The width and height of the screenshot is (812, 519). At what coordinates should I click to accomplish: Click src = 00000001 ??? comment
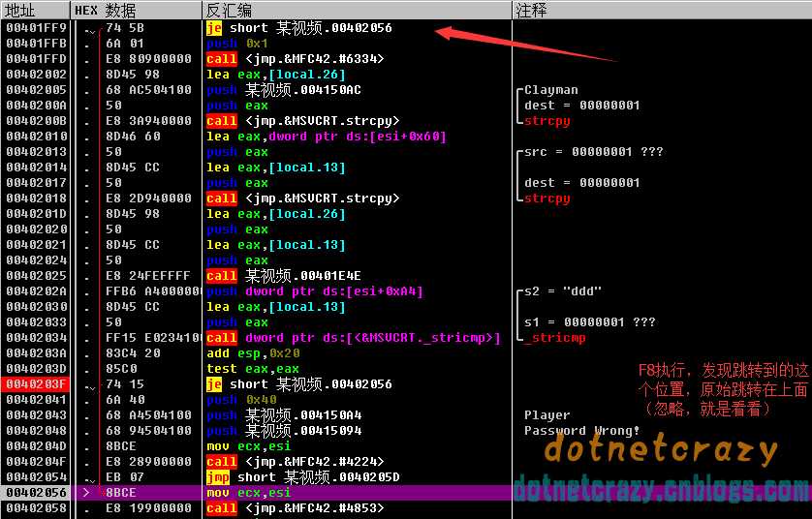pos(593,152)
